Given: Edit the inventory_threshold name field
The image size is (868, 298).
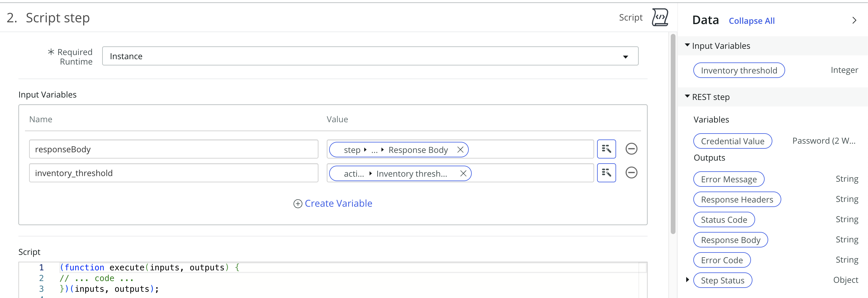Looking at the screenshot, I should (173, 173).
